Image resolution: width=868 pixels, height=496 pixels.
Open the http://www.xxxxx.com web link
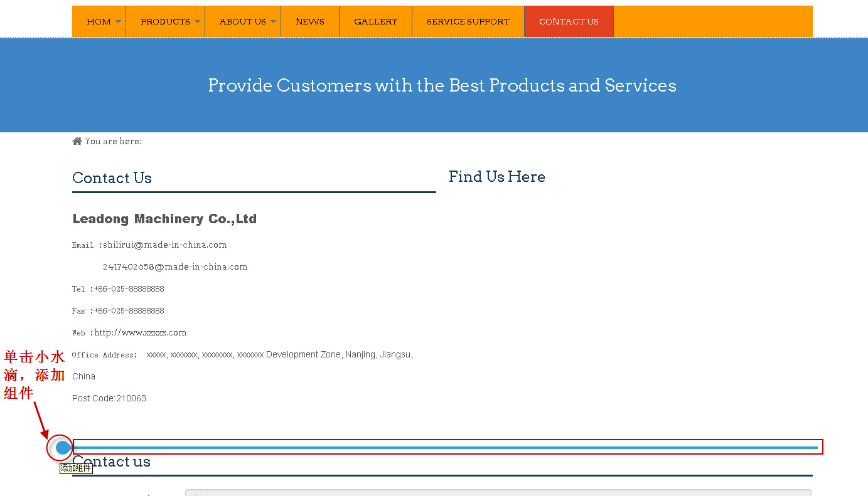[x=141, y=333]
